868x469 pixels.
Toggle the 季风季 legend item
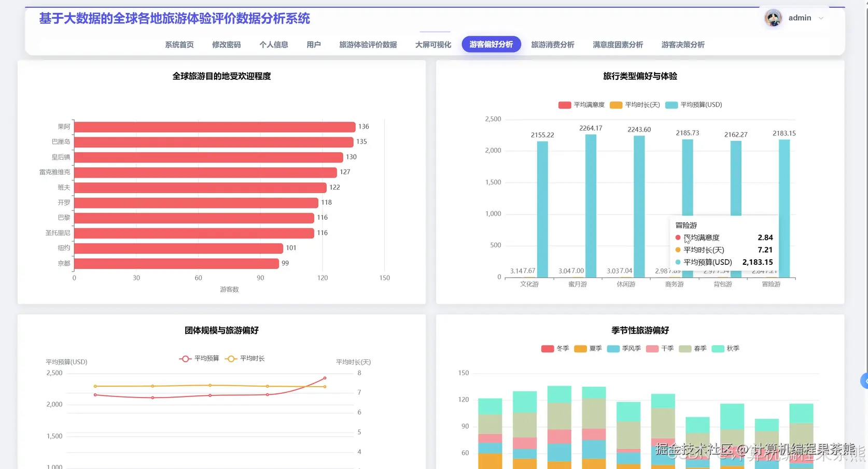[624, 349]
